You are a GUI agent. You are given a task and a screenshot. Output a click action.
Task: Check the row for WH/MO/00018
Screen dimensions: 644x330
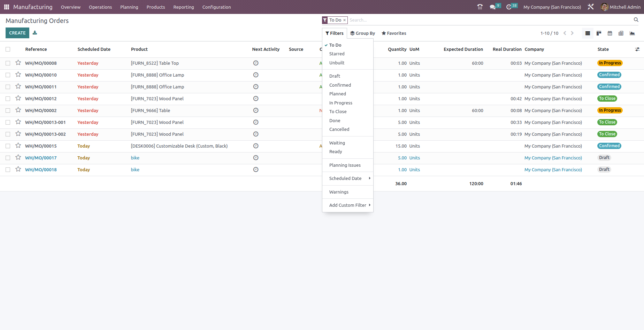(8, 170)
